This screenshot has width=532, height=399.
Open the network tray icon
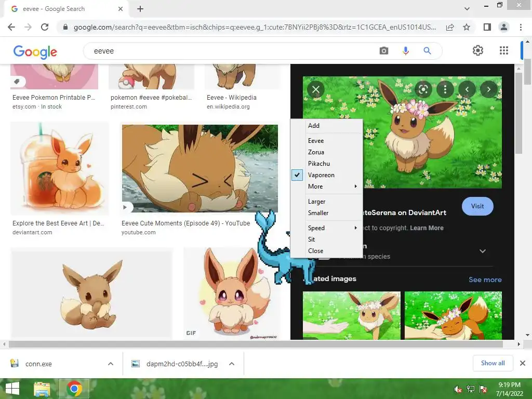click(471, 389)
